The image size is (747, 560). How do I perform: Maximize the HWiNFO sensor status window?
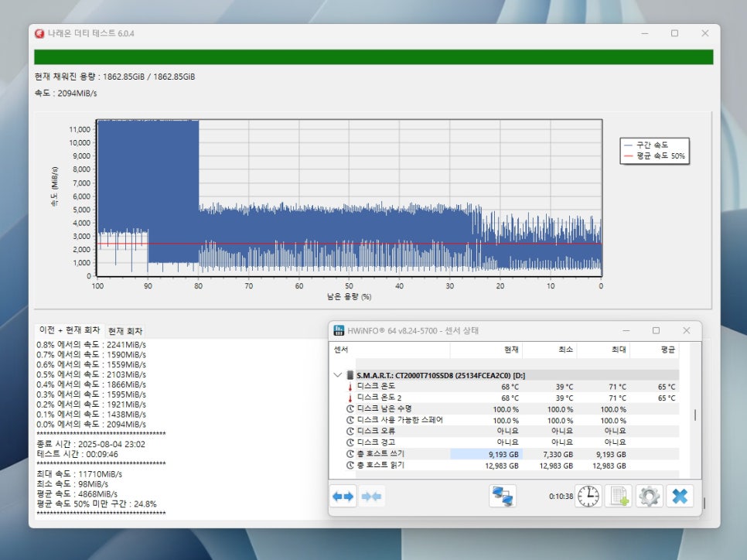656,330
